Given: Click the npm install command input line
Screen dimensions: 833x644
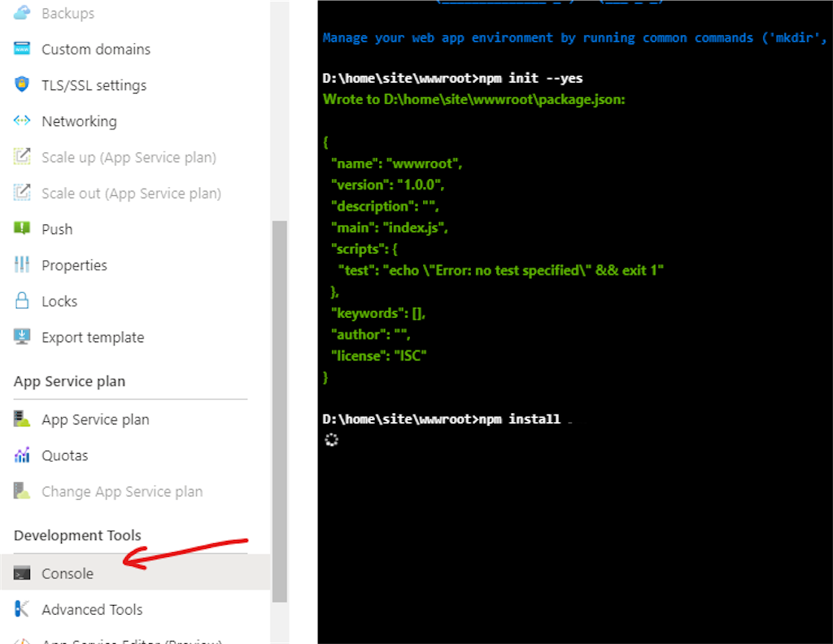Looking at the screenshot, I should pyautogui.click(x=442, y=420).
